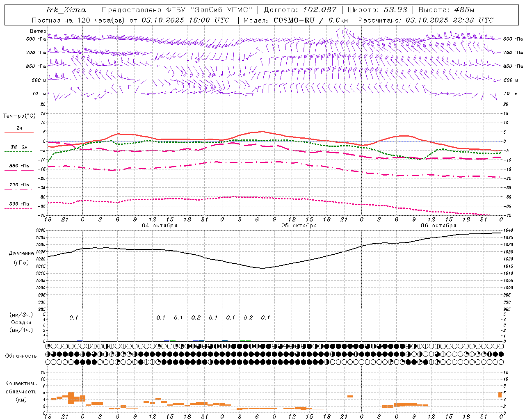
Task: Click the "06 октября" date label
Action: [438, 226]
